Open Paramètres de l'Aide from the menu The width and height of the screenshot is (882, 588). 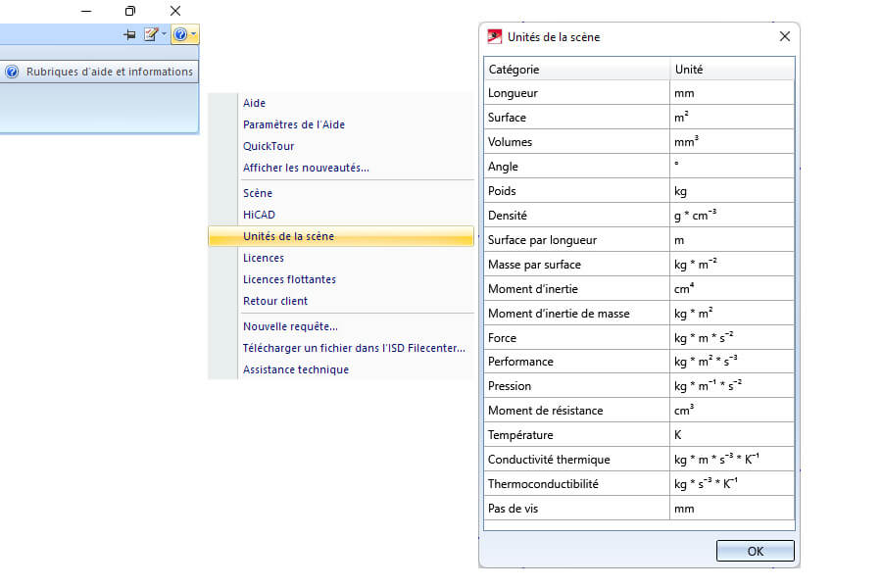pyautogui.click(x=294, y=124)
